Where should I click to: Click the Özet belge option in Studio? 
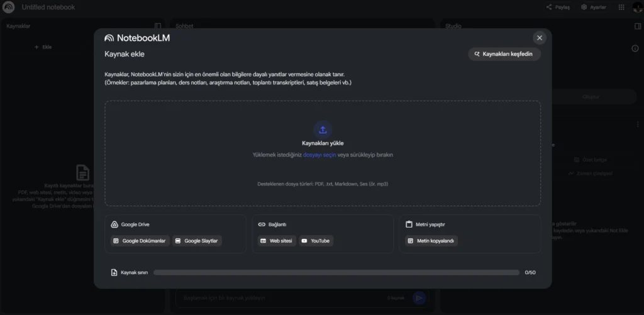[591, 159]
